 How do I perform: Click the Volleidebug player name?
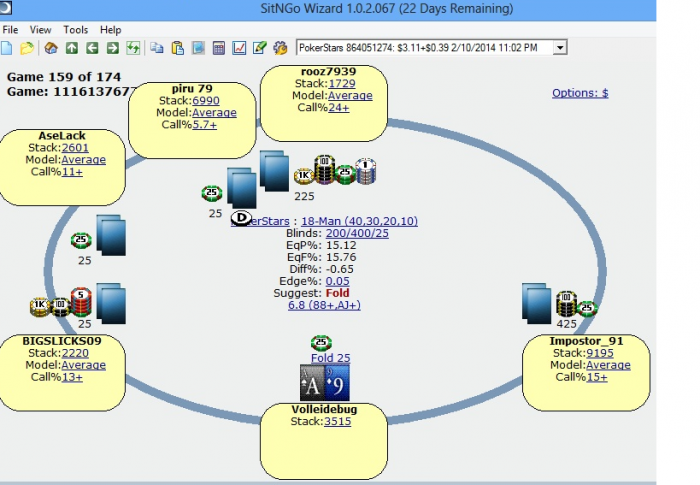click(x=324, y=410)
